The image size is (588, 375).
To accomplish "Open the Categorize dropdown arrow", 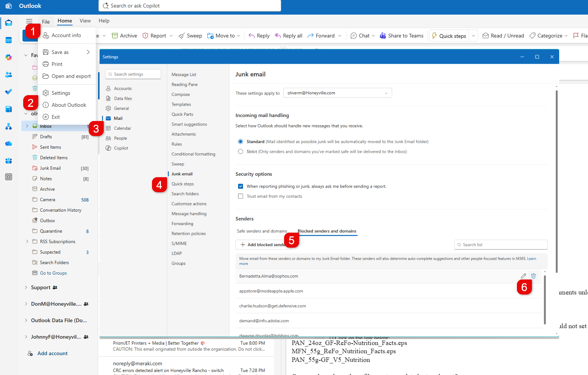I will [x=566, y=36].
